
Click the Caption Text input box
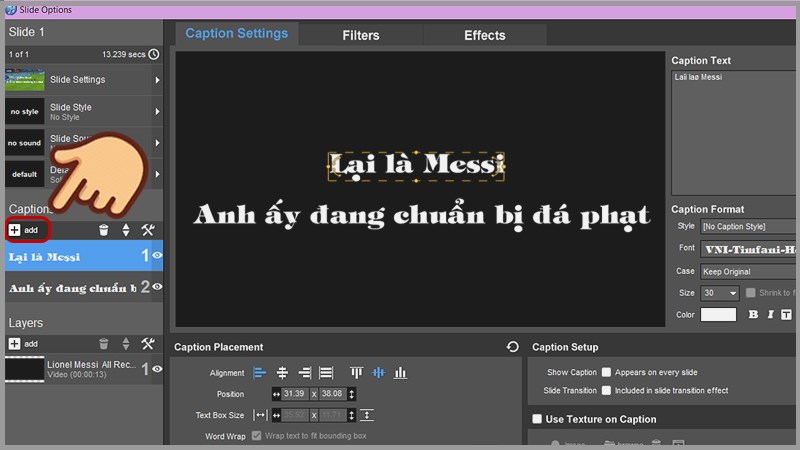pyautogui.click(x=735, y=133)
